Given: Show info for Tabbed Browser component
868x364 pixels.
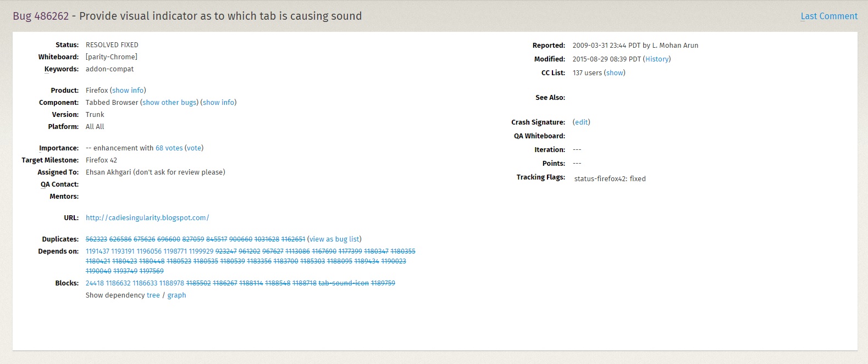Looking at the screenshot, I should pyautogui.click(x=218, y=103).
